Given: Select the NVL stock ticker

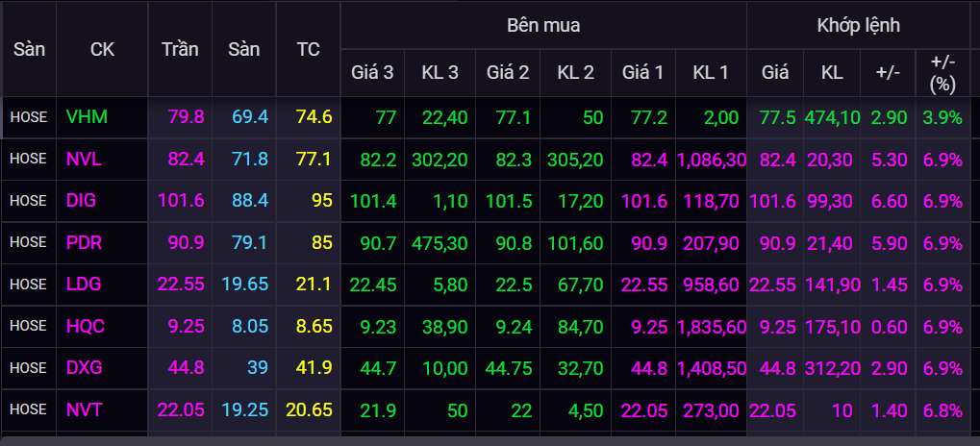Looking at the screenshot, I should [86, 159].
